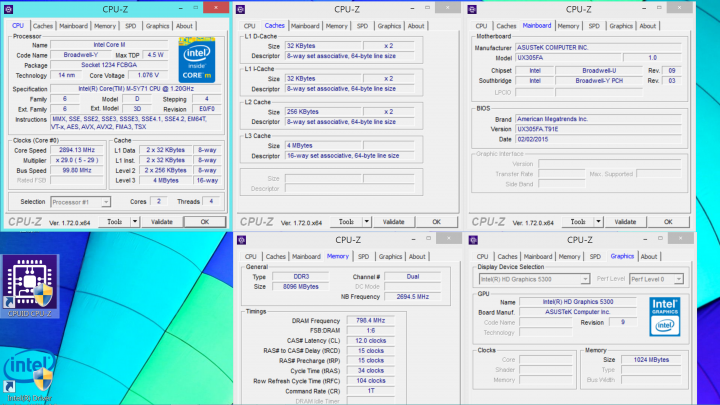
Task: Click the Core Speed value 2894.13 MHz
Action: tap(77, 150)
